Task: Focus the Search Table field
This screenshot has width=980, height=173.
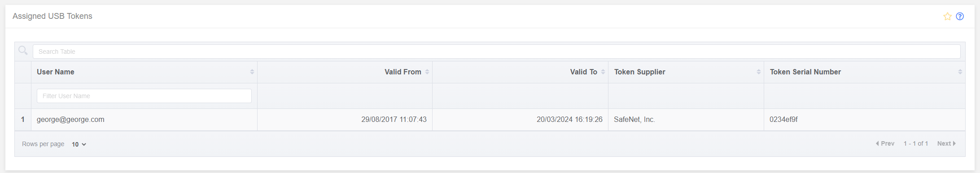Action: 496,52
